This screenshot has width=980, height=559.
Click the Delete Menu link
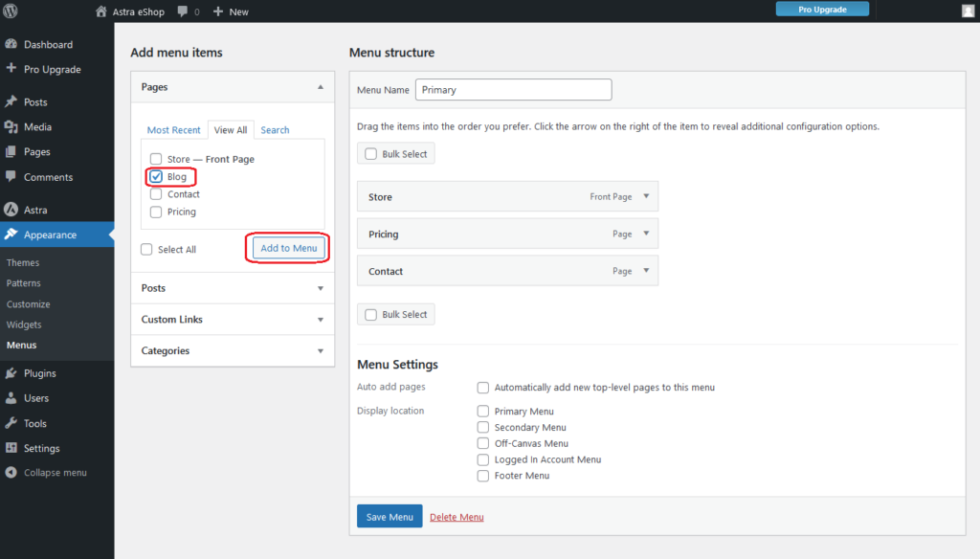coord(457,517)
